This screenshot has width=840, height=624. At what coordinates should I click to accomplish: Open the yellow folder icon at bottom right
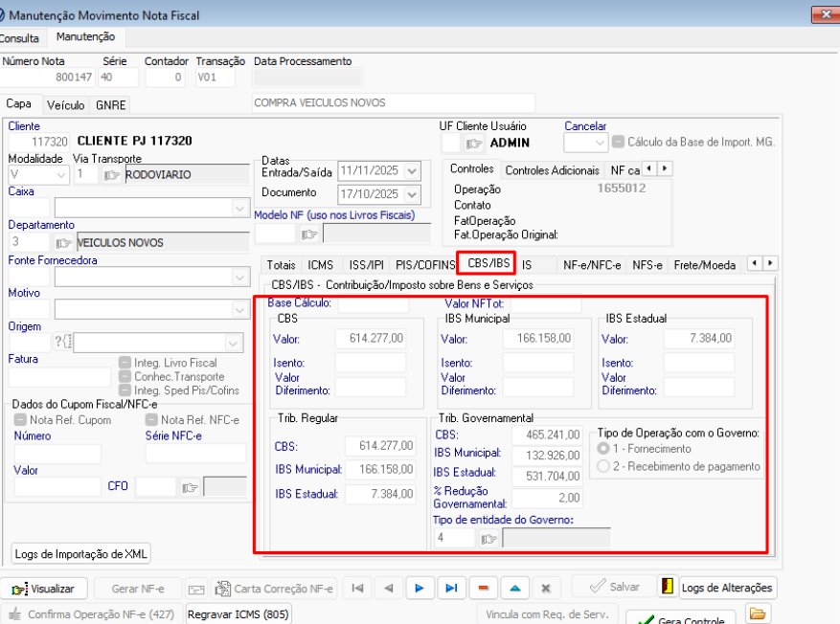point(758,614)
